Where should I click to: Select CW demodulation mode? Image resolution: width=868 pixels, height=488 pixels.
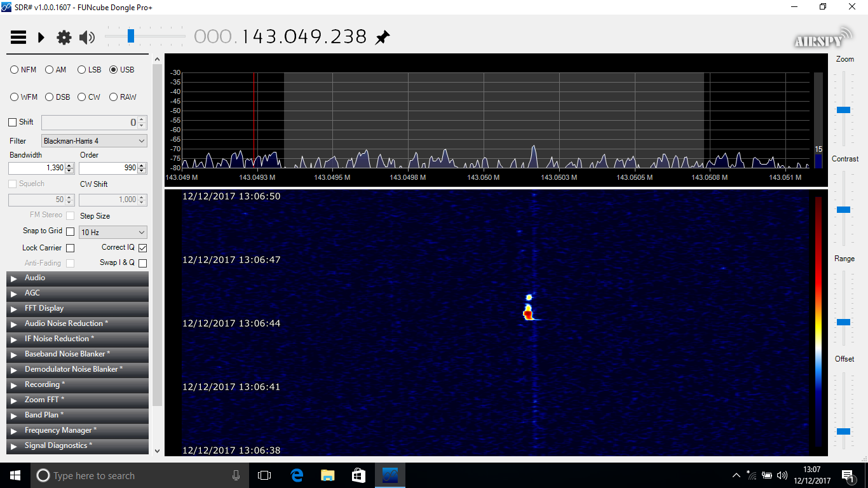(89, 97)
